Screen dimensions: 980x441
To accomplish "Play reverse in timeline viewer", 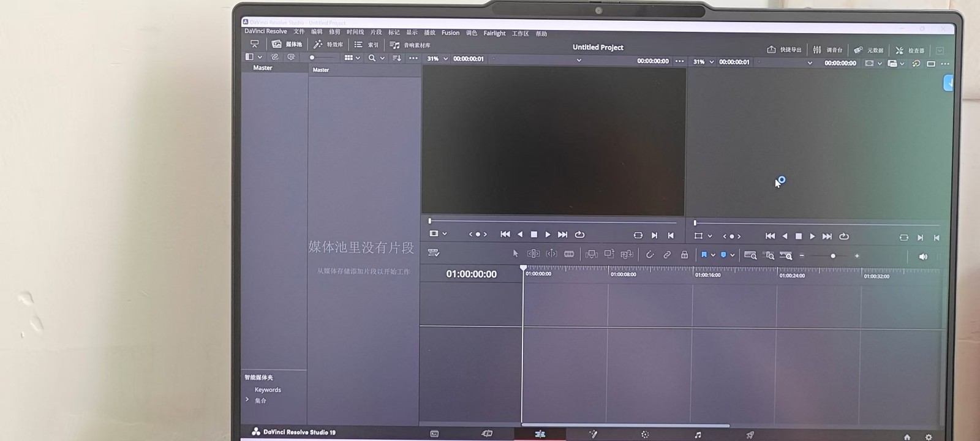I will point(785,236).
